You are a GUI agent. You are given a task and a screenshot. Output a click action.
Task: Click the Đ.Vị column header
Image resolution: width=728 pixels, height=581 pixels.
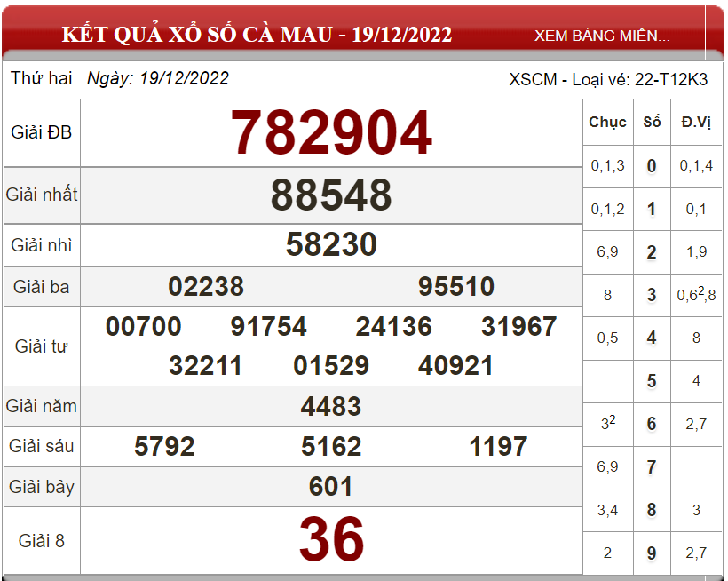pyautogui.click(x=696, y=123)
